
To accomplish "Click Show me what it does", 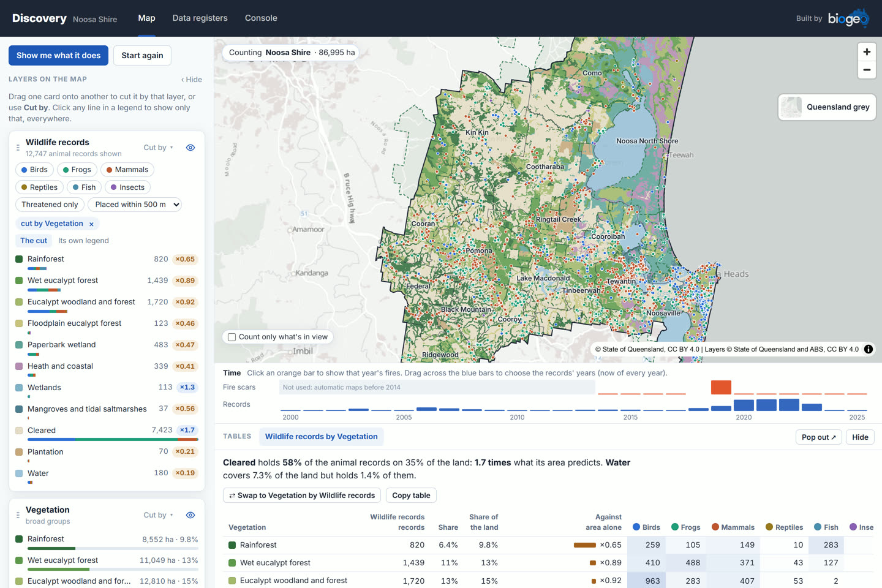I will [58, 56].
